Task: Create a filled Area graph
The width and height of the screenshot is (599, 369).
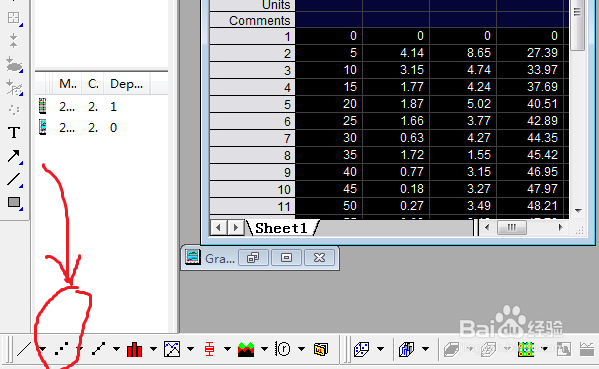Action: coord(246,349)
